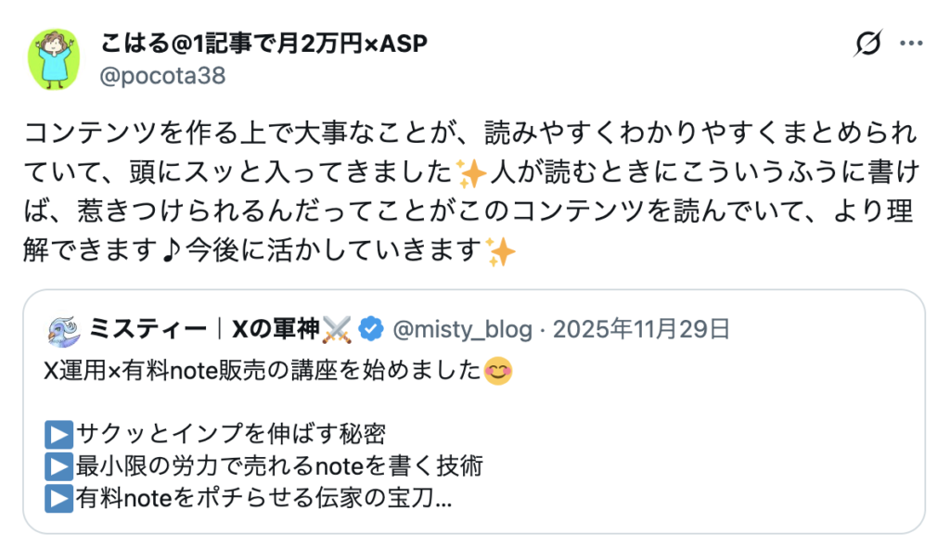The image size is (950, 560).
Task: Click the crossed swords emoji
Action: (338, 328)
